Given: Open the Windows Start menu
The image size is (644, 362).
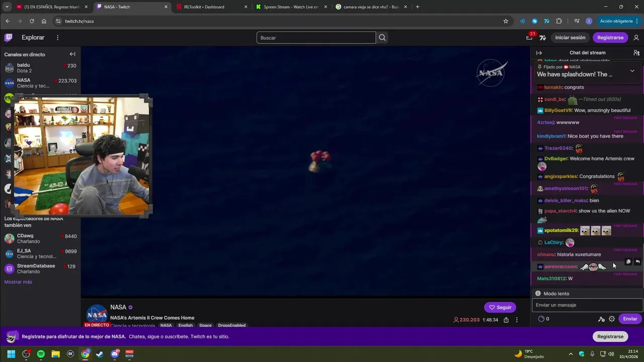Looking at the screenshot, I should pos(11,354).
